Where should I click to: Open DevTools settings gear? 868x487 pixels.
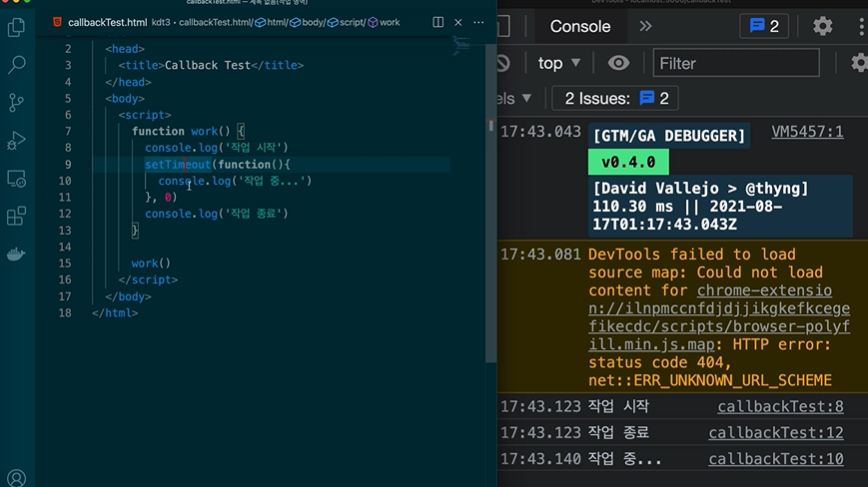pos(823,26)
